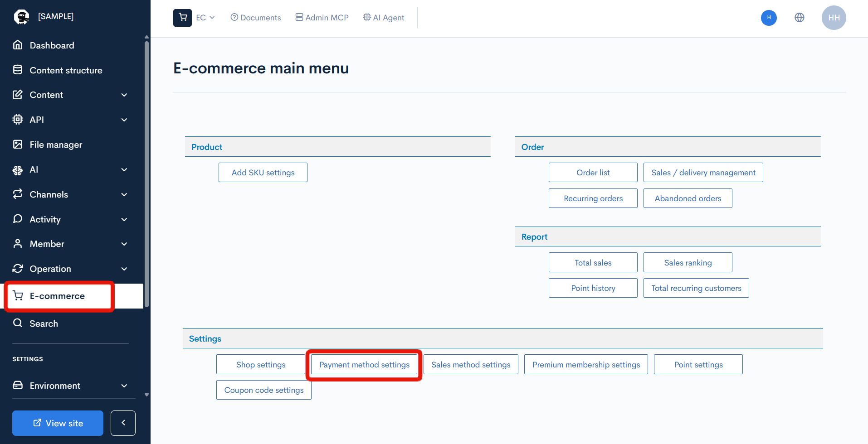Open Abandoned orders
Image resolution: width=868 pixels, height=444 pixels.
[x=688, y=198]
